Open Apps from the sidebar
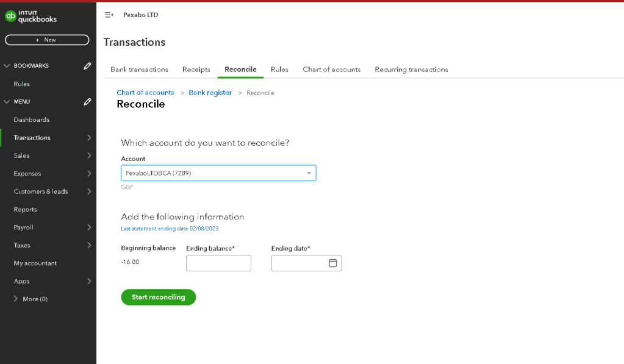Viewport: 624px width, 364px height. (x=21, y=281)
